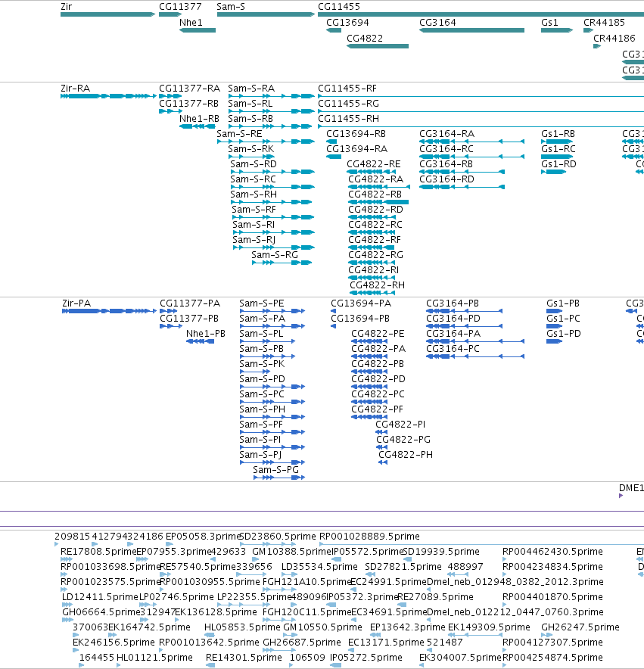Select the CG3164 gene label
This screenshot has height=669, width=644.
[437, 22]
